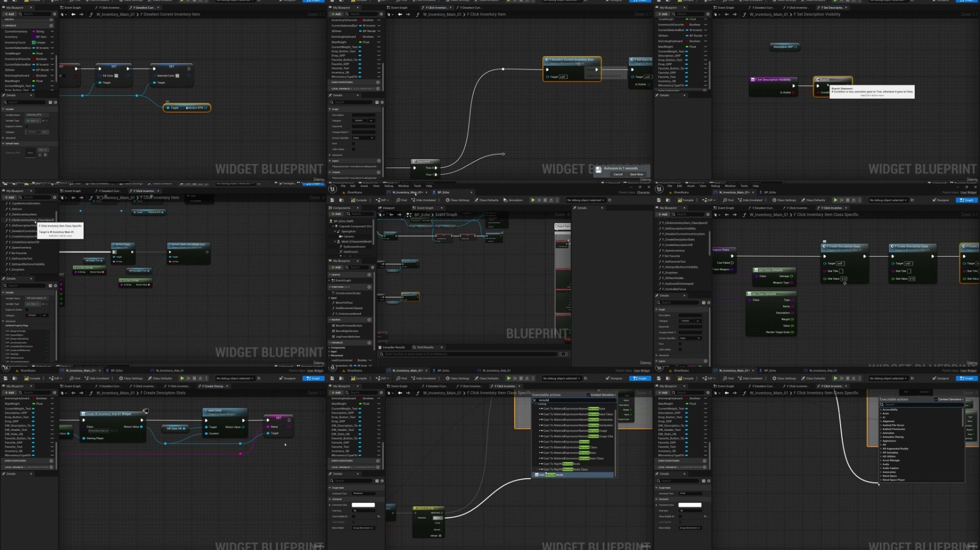Select the Branch node header icon
The height and width of the screenshot is (550, 980).
[x=818, y=80]
